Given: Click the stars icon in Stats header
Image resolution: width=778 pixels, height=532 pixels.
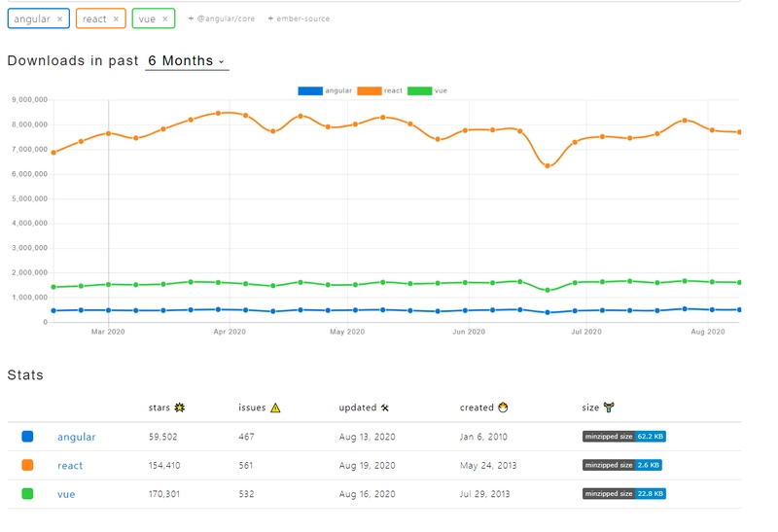Looking at the screenshot, I should [180, 408].
